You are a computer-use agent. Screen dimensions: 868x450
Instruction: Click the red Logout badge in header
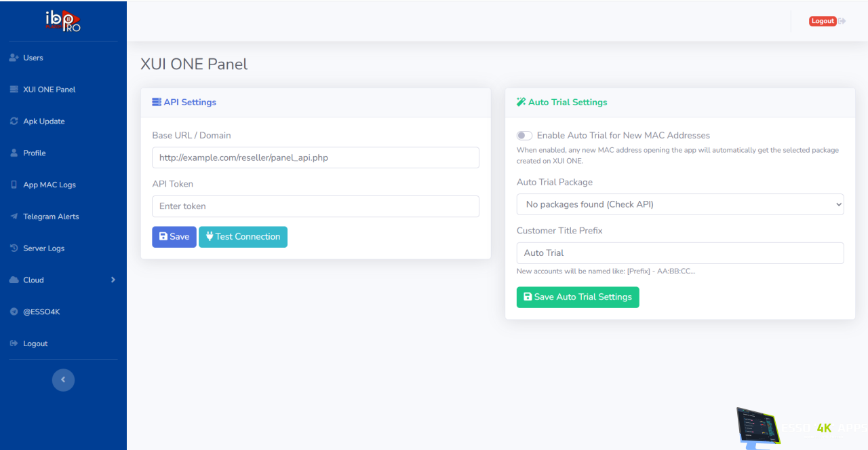(x=823, y=21)
